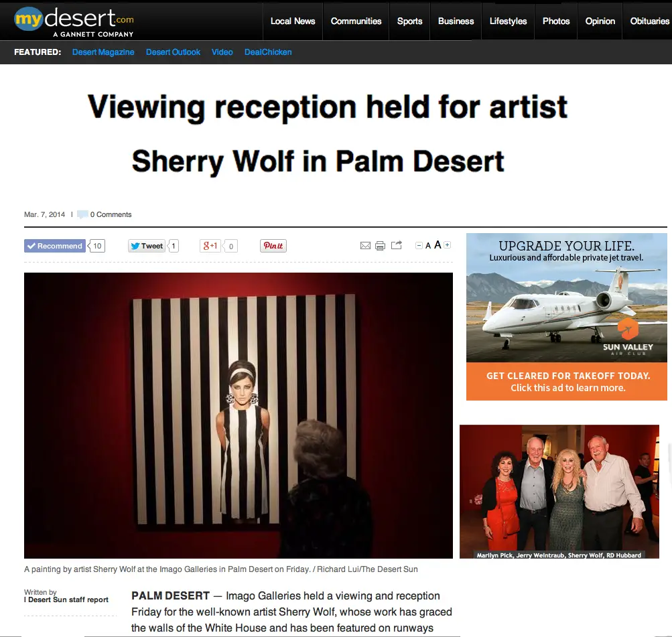Click the Get Cleared For Takeoff banner

(567, 382)
